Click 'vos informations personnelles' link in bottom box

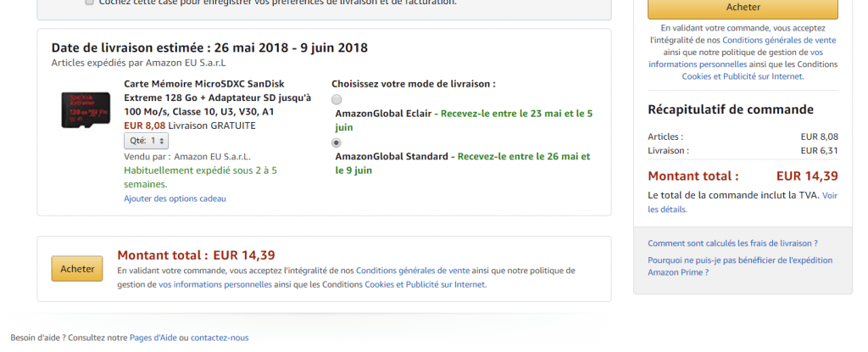[215, 284]
